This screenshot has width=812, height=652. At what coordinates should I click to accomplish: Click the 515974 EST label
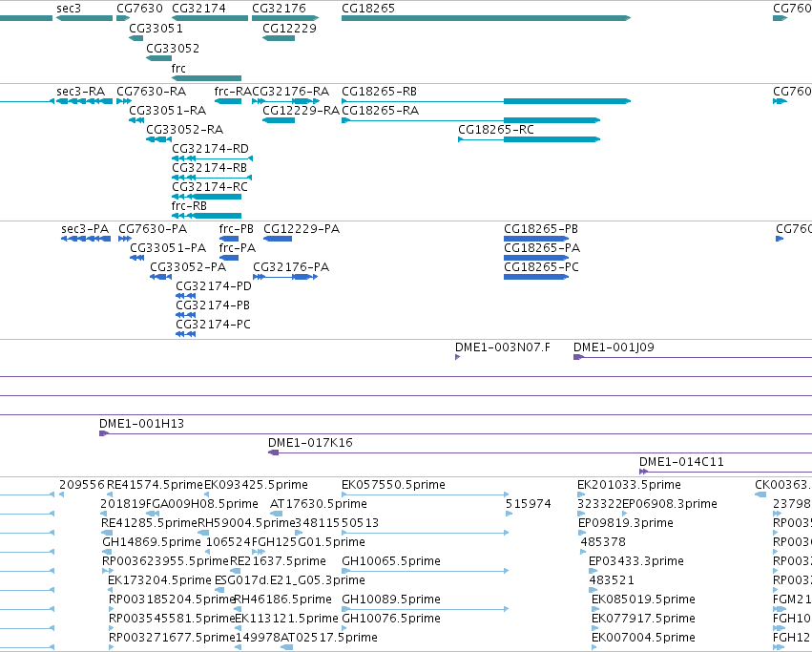click(529, 504)
